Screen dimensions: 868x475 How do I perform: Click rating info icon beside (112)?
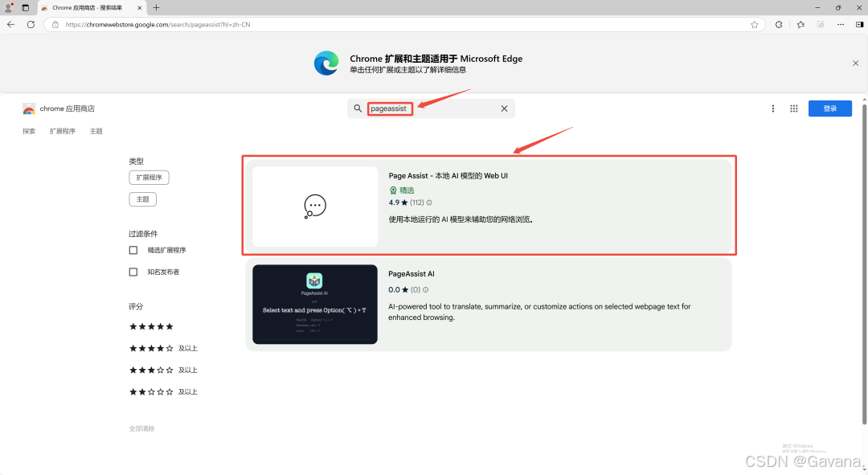click(429, 203)
